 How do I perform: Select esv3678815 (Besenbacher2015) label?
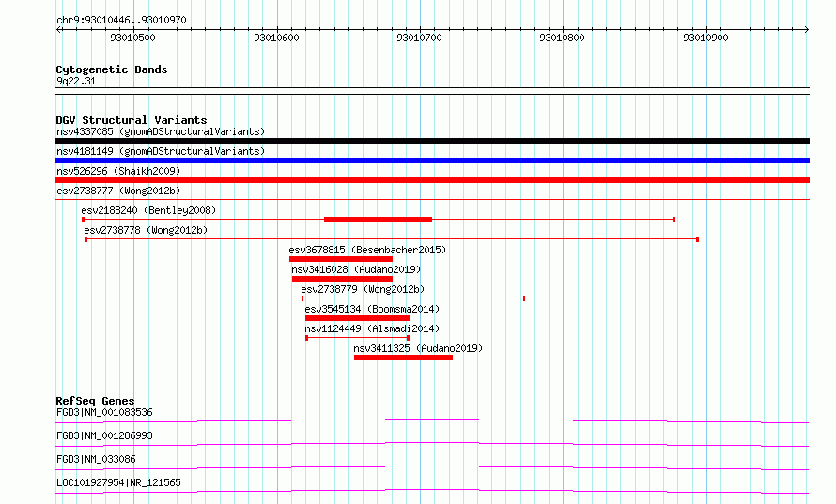367,250
